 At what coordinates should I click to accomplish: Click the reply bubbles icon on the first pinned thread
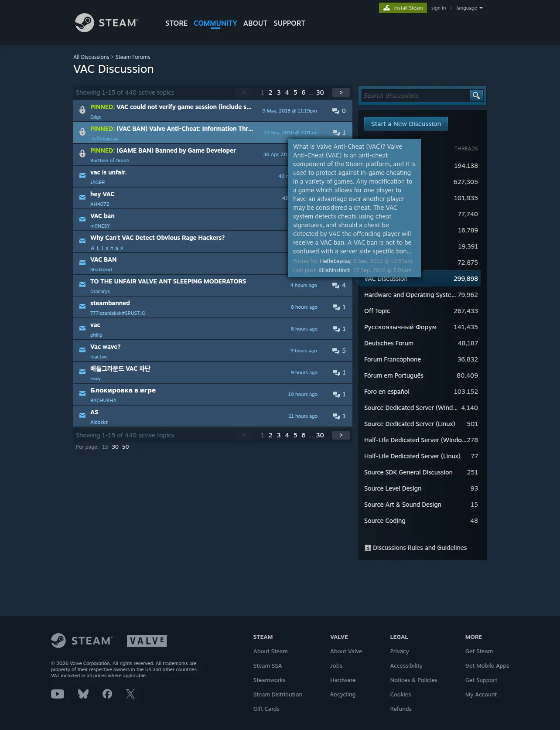point(336,111)
